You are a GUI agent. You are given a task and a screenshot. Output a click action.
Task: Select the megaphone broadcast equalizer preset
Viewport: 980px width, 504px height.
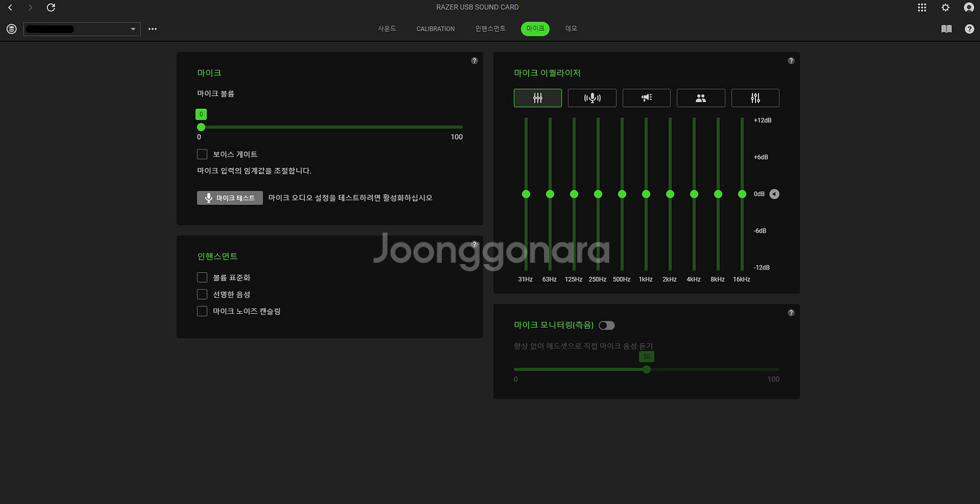(x=646, y=98)
